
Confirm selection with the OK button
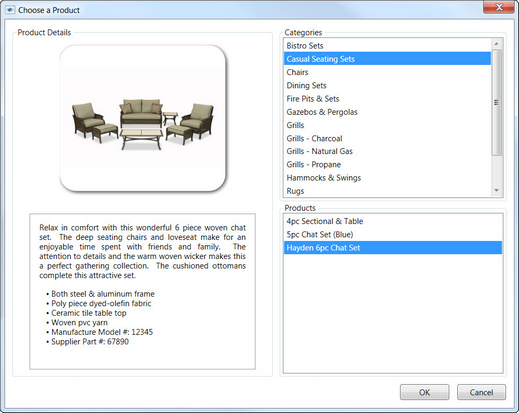pos(424,392)
